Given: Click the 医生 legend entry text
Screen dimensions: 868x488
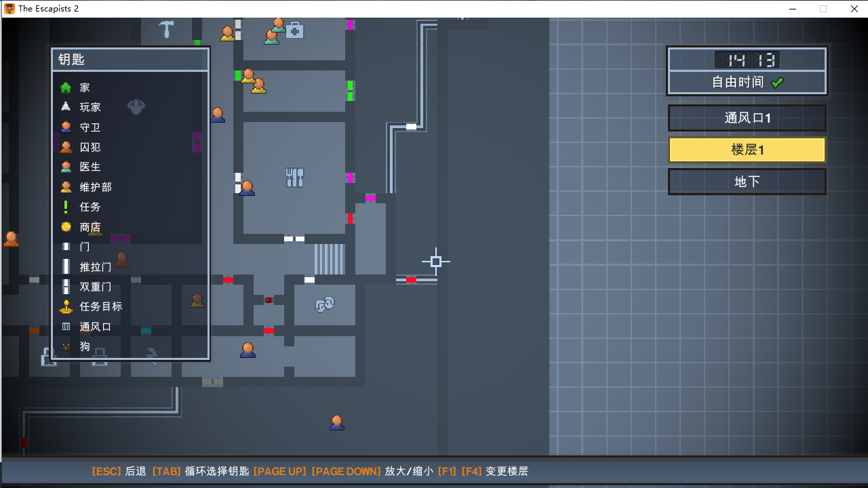Looking at the screenshot, I should point(90,167).
